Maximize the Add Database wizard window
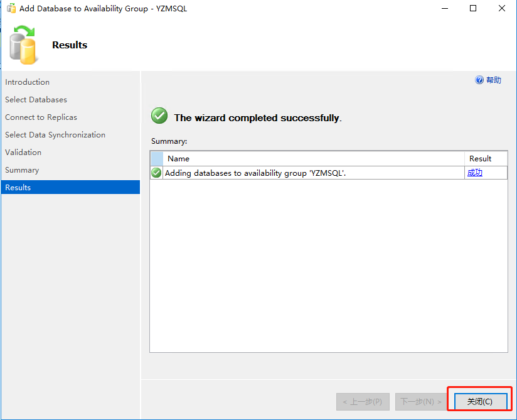 (473, 9)
